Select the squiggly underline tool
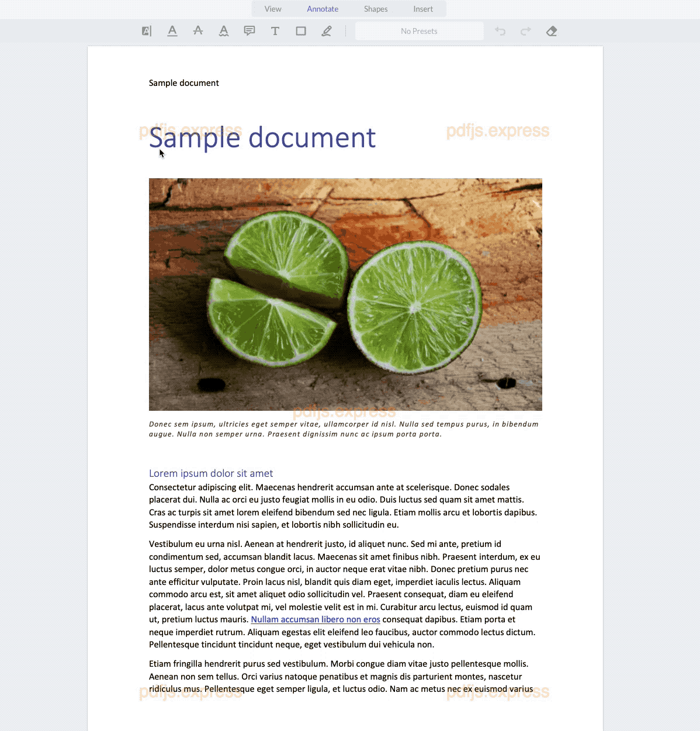The image size is (700, 731). (x=224, y=31)
